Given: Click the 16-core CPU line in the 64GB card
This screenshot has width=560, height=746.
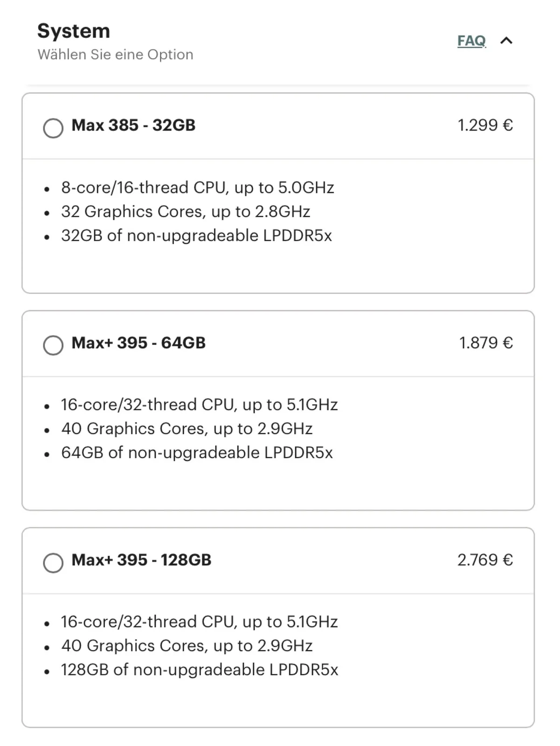Looking at the screenshot, I should tap(199, 405).
